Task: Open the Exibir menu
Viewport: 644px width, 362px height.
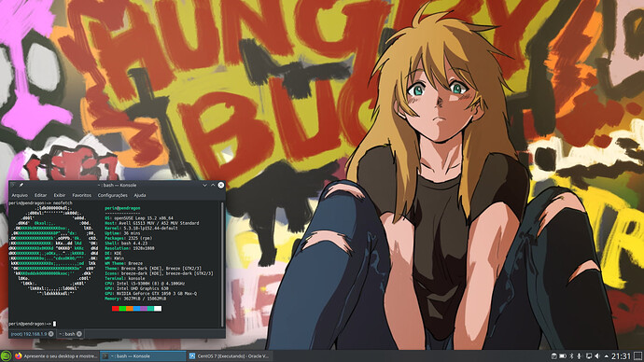Action: point(60,195)
